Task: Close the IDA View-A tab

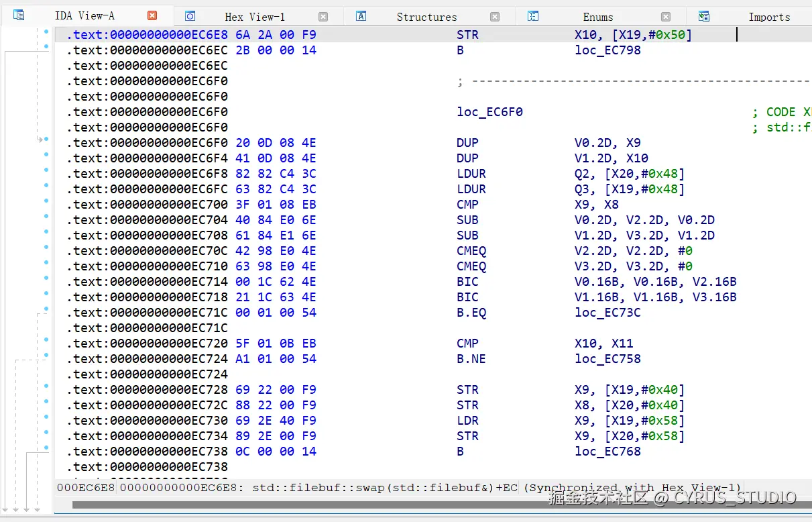Action: 152,15
